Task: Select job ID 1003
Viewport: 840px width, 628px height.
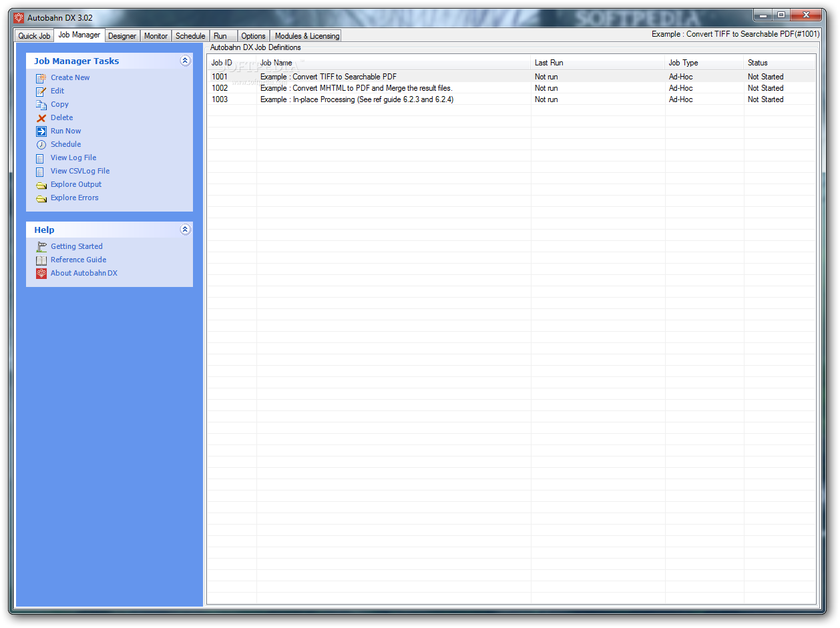Action: (x=220, y=99)
